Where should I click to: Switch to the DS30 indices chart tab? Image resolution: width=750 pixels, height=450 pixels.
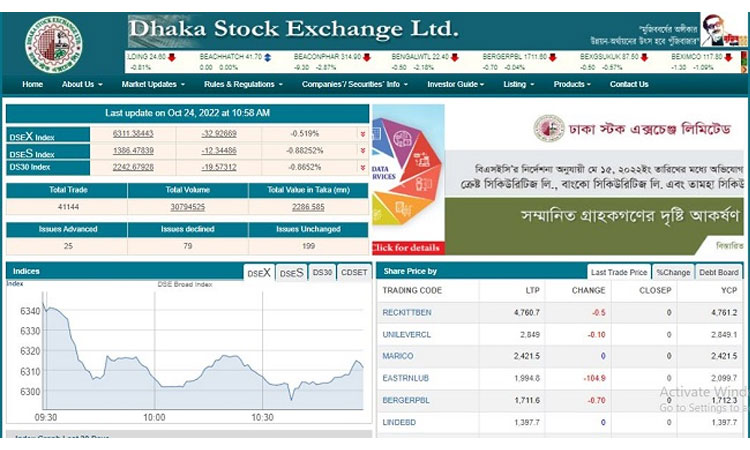[x=322, y=273]
